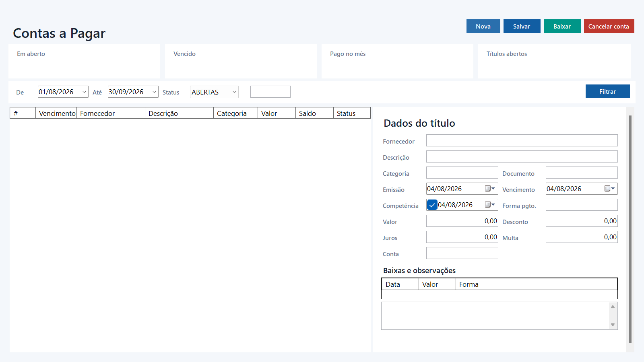Click the Pago no mês summary card
Screen dimensions: 644x362
[397, 61]
